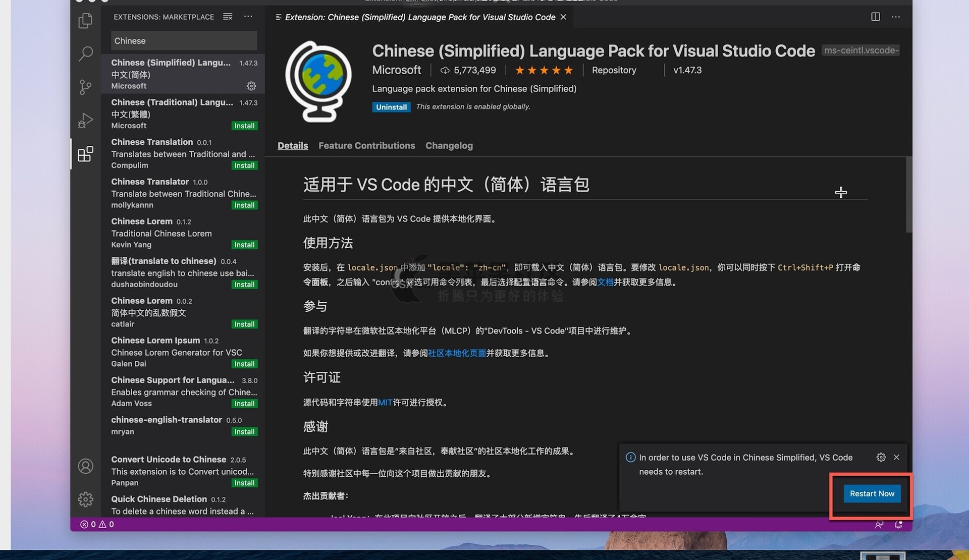Open editor More Actions ellipsis

896,17
